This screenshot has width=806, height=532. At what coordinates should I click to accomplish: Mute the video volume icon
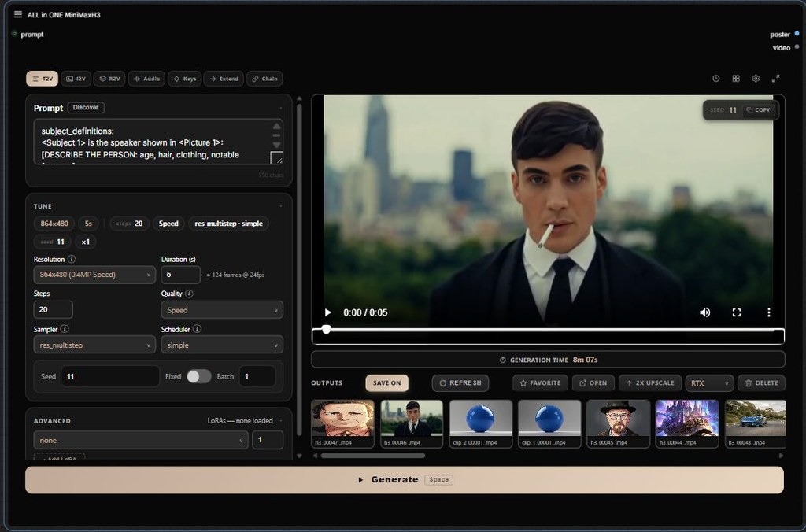click(x=704, y=312)
